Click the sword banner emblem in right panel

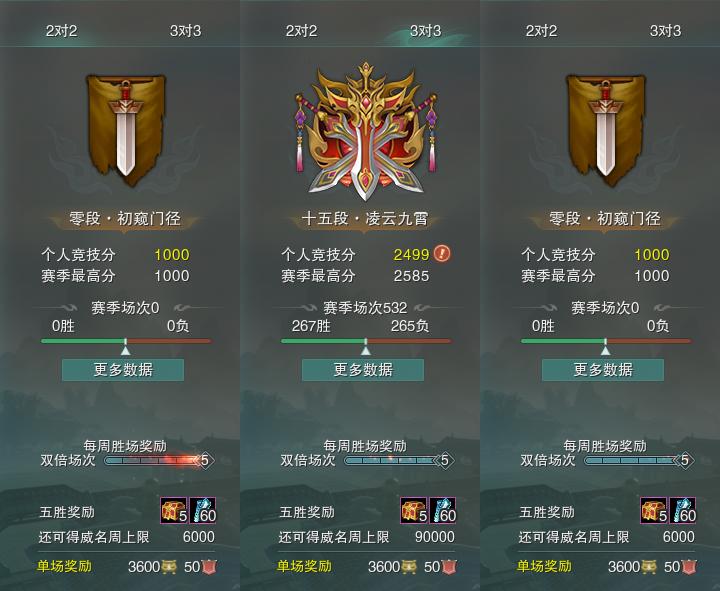605,130
